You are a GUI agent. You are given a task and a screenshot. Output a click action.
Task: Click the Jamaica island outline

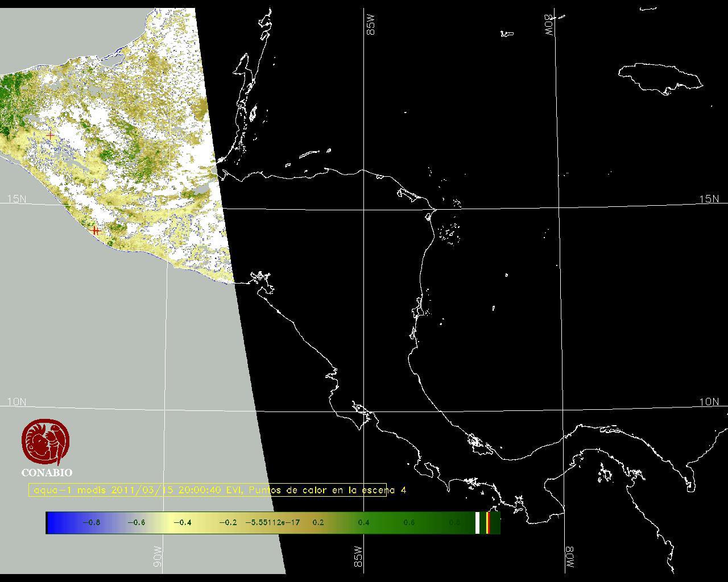(660, 76)
